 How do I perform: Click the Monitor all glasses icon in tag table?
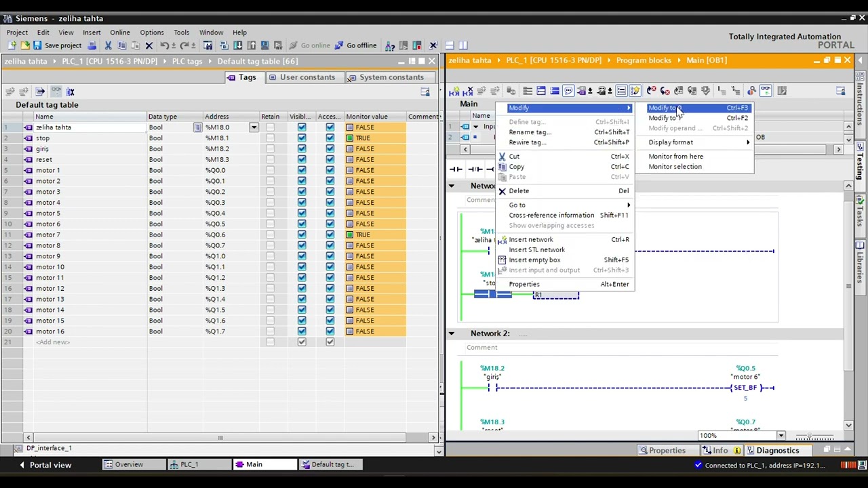coord(56,91)
